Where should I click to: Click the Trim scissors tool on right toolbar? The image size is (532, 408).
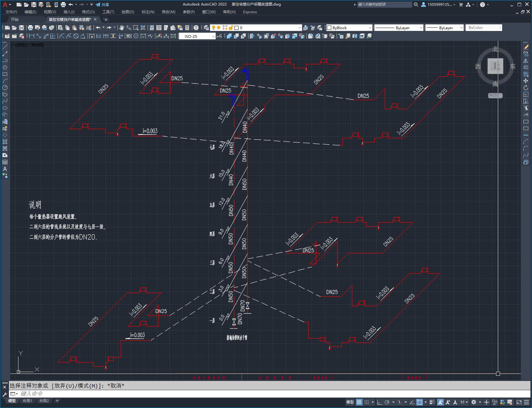(x=526, y=108)
